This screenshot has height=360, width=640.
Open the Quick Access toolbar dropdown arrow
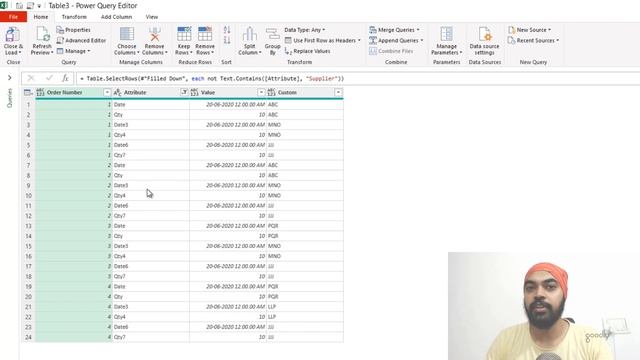pos(39,6)
